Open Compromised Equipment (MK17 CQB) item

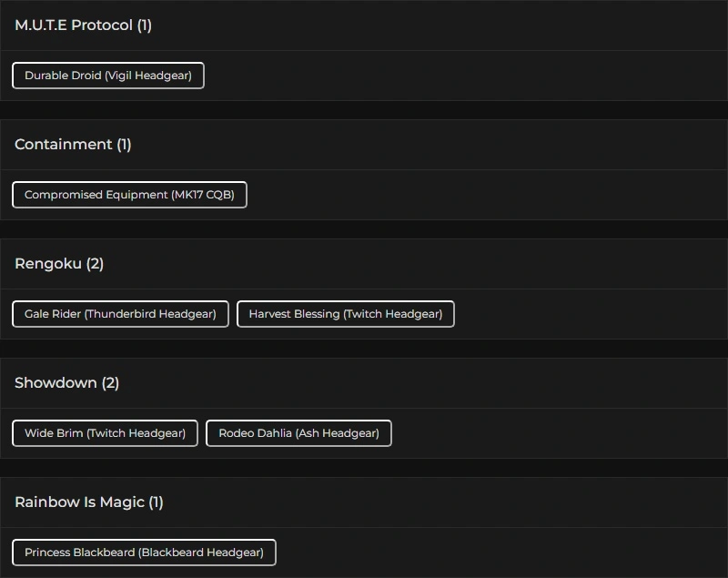(x=129, y=195)
